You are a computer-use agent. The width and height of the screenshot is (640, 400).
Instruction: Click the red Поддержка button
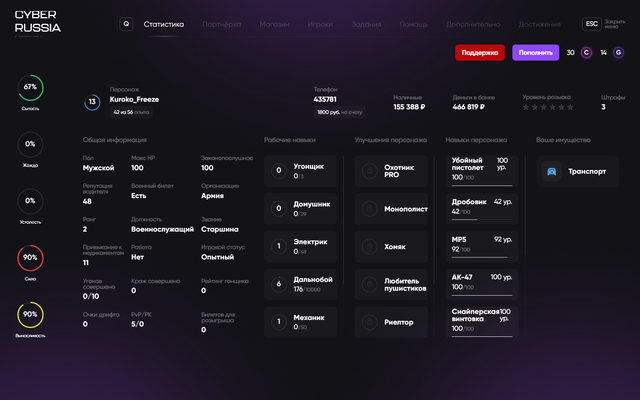[x=480, y=53]
